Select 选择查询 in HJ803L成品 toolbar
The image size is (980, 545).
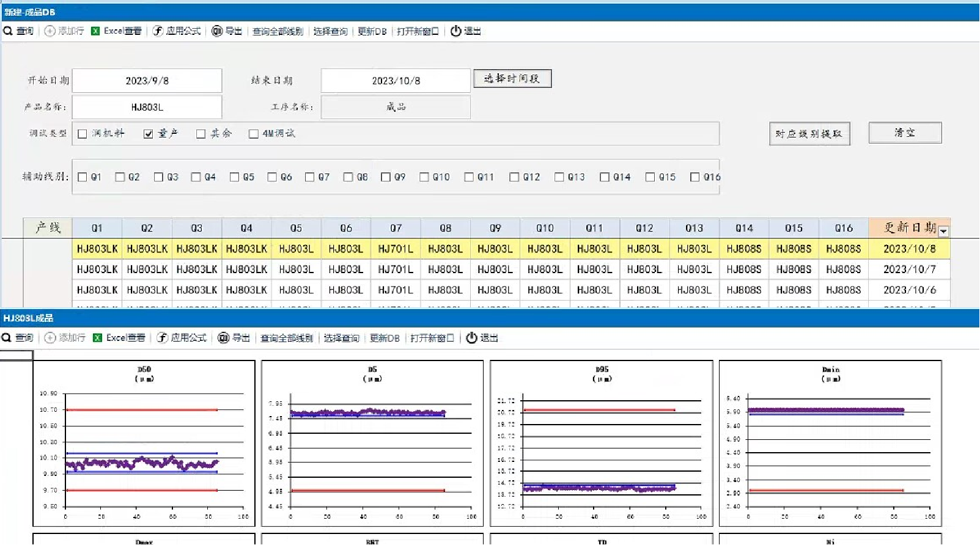341,338
